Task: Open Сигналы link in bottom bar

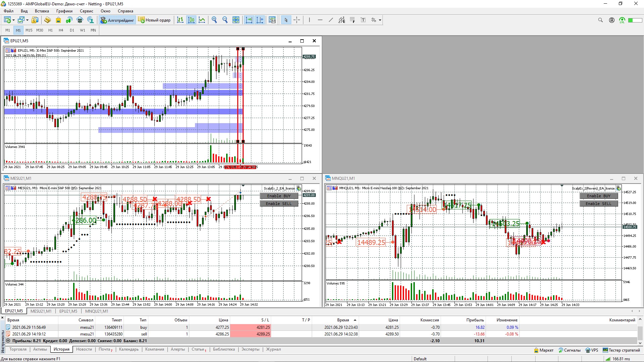Action: (569, 350)
